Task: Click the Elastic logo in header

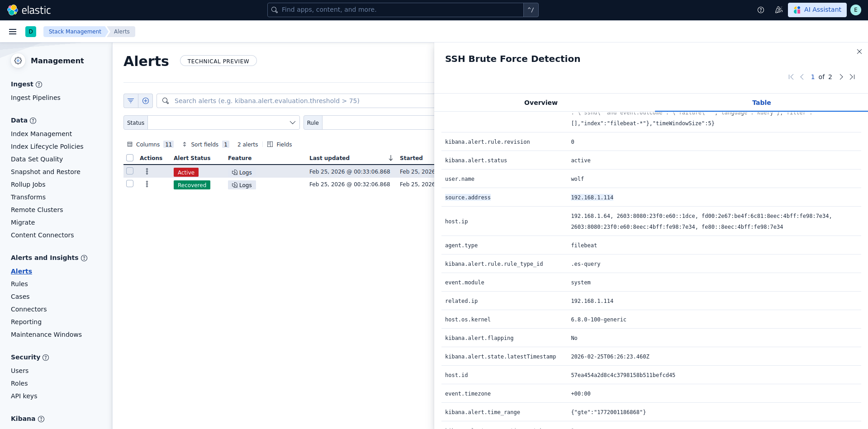Action: pyautogui.click(x=29, y=10)
